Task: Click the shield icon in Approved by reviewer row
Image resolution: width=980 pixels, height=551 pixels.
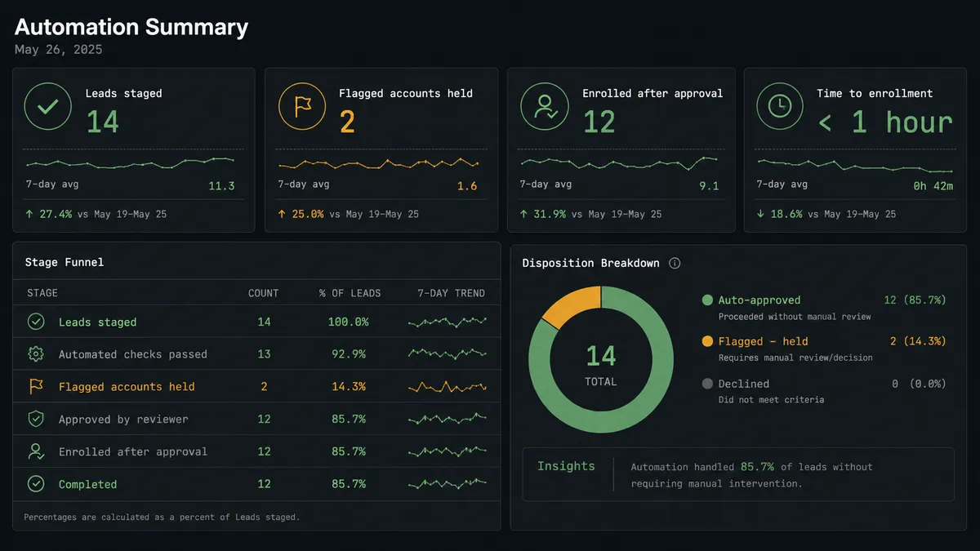Action: [36, 419]
